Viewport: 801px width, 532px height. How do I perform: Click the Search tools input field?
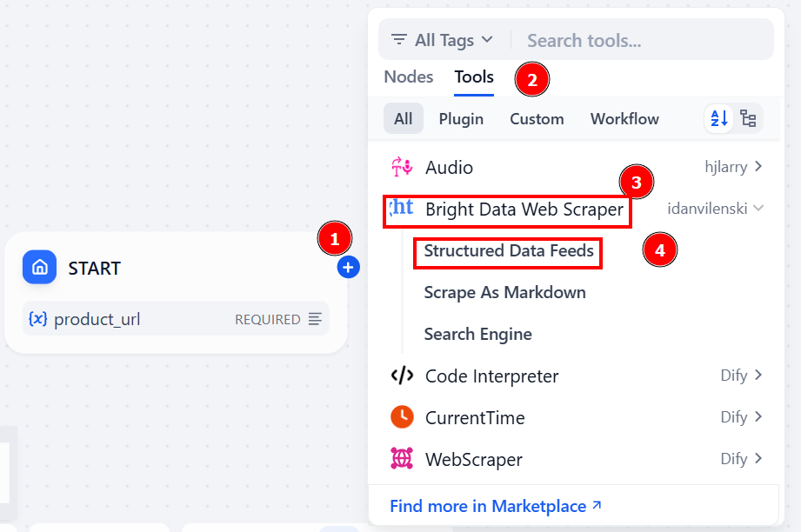coord(644,40)
